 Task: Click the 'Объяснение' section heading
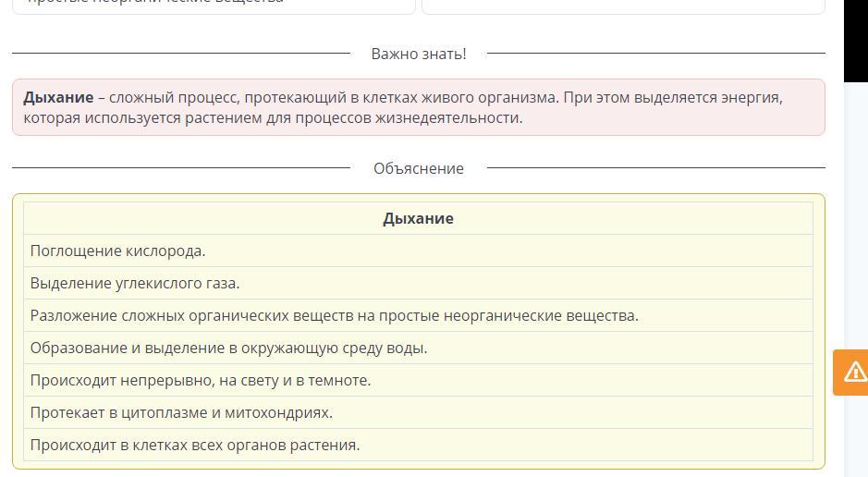(x=419, y=168)
